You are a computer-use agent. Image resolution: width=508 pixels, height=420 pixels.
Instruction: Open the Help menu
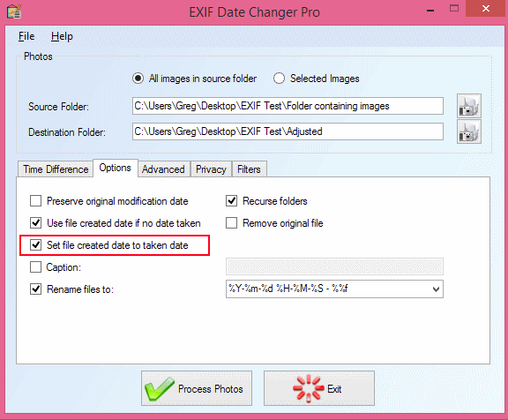(x=62, y=36)
